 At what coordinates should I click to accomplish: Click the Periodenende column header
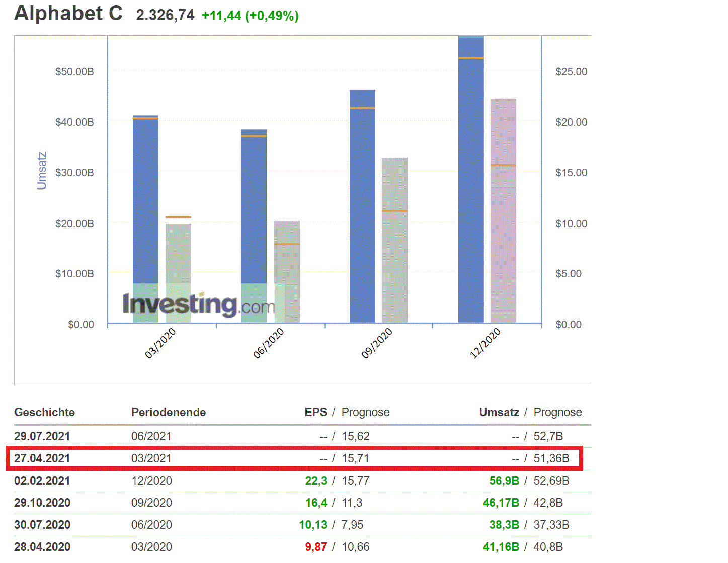click(169, 413)
